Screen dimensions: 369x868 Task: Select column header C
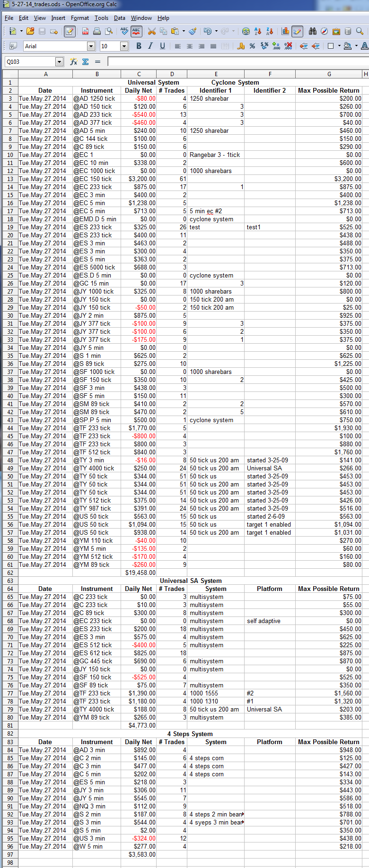pos(139,74)
